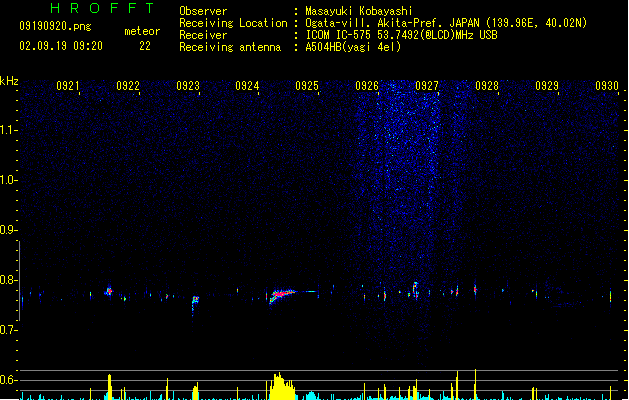Click the meteor count value 22
629x400 pixels.
[145, 46]
